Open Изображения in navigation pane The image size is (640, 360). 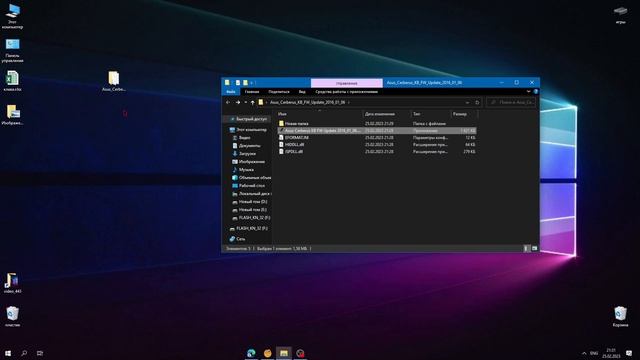(249, 162)
